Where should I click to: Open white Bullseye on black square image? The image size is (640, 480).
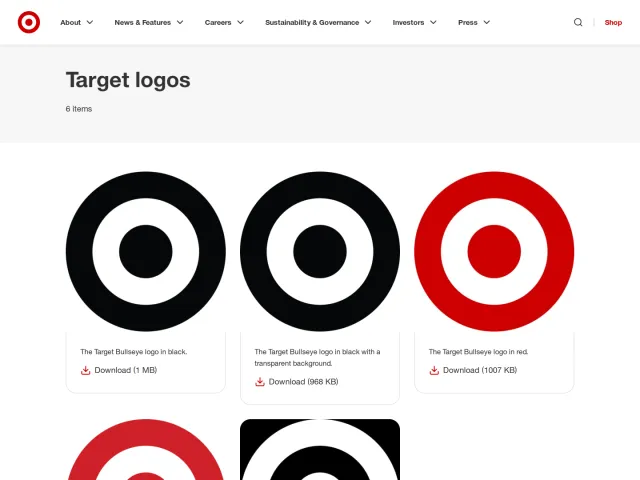[x=320, y=449]
